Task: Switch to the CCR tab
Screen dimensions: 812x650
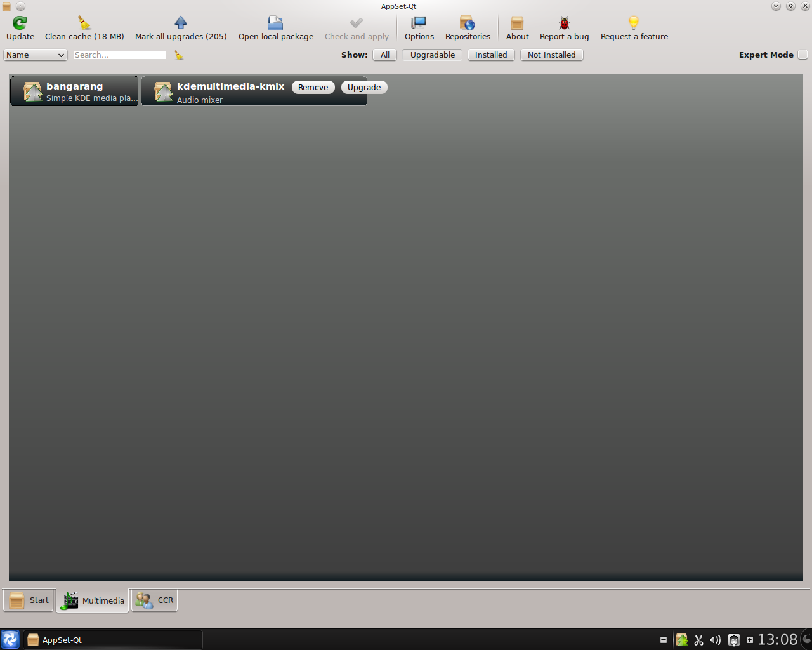Action: coord(154,600)
